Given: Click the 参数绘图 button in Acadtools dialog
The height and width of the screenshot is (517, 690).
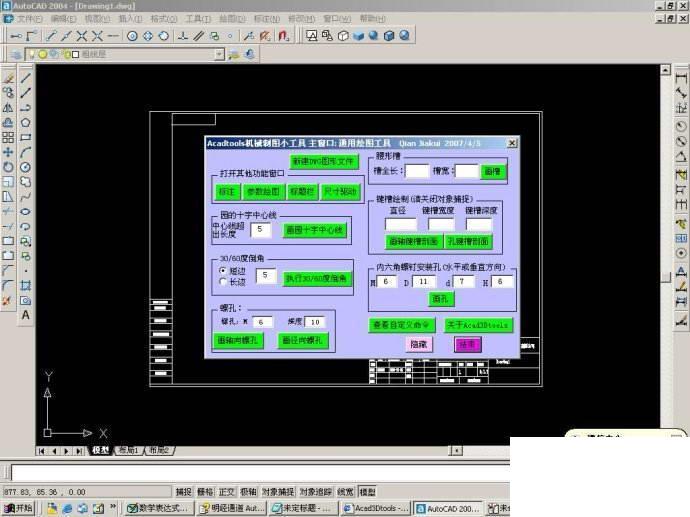Looking at the screenshot, I should tap(263, 192).
